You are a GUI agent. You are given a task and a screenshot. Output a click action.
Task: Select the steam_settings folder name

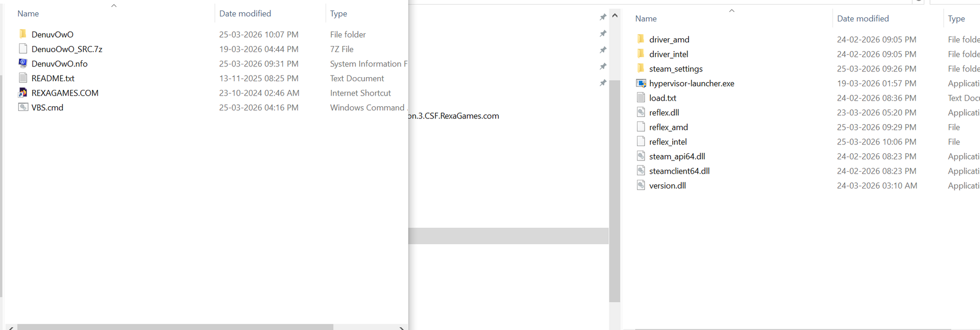tap(676, 68)
